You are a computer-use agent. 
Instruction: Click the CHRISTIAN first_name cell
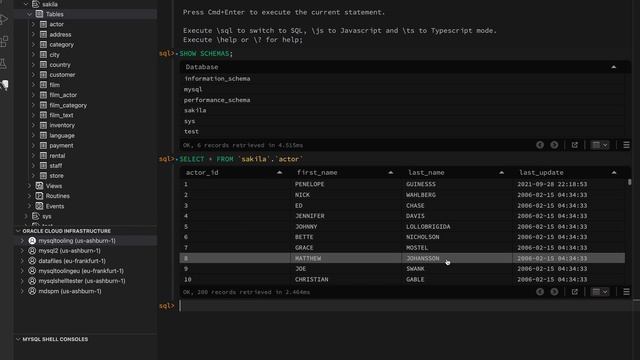tap(311, 280)
